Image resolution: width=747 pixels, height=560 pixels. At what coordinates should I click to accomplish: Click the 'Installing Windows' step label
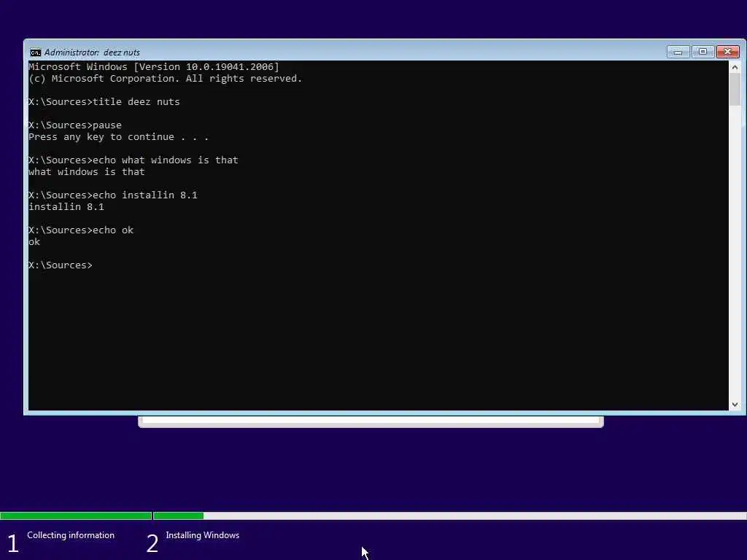(x=203, y=535)
